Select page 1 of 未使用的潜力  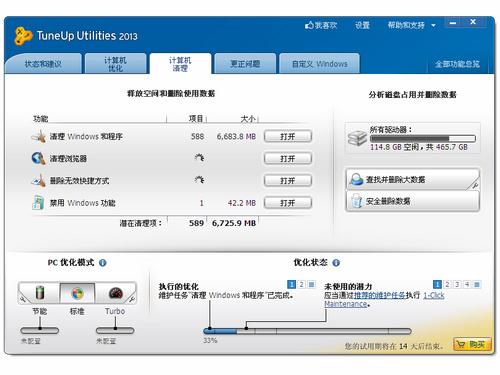pyautogui.click(x=437, y=284)
